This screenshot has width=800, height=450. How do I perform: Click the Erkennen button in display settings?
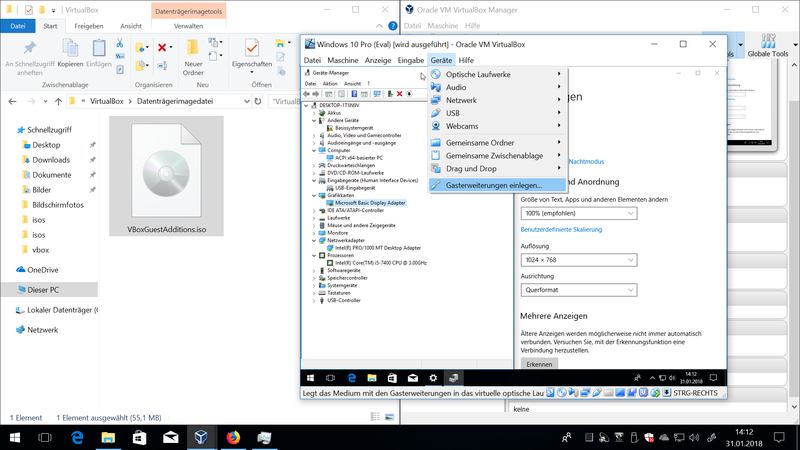pos(539,364)
